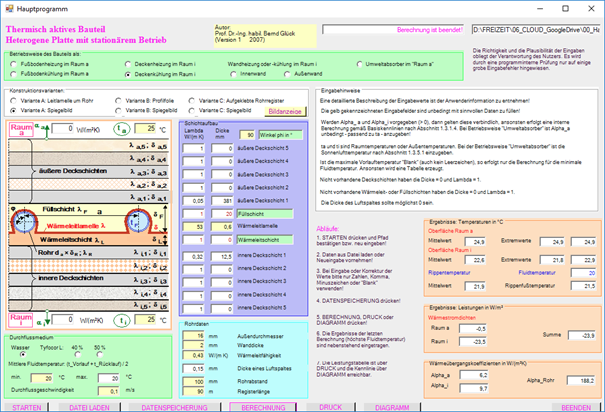Click the Wanddicke input field
The height and width of the screenshot is (412, 605).
(193, 345)
